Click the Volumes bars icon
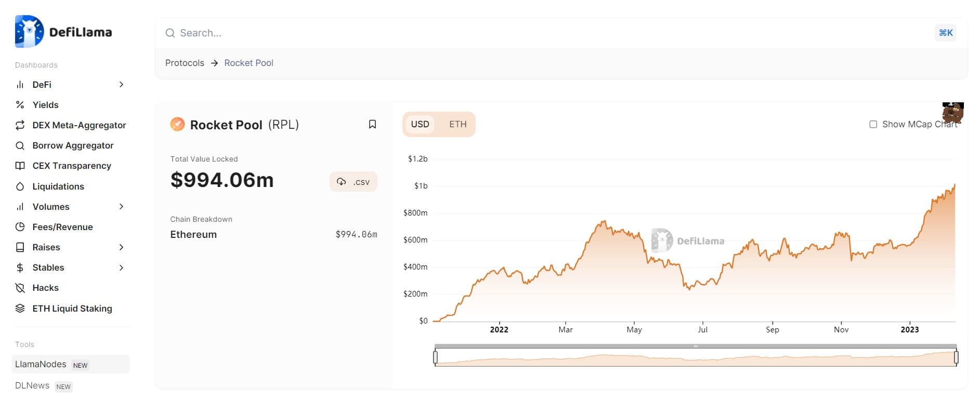 click(x=20, y=207)
